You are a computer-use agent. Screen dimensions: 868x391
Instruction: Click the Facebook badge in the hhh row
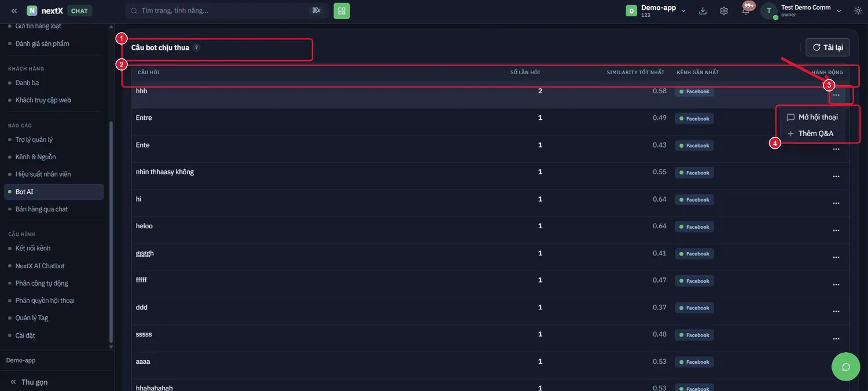(694, 92)
